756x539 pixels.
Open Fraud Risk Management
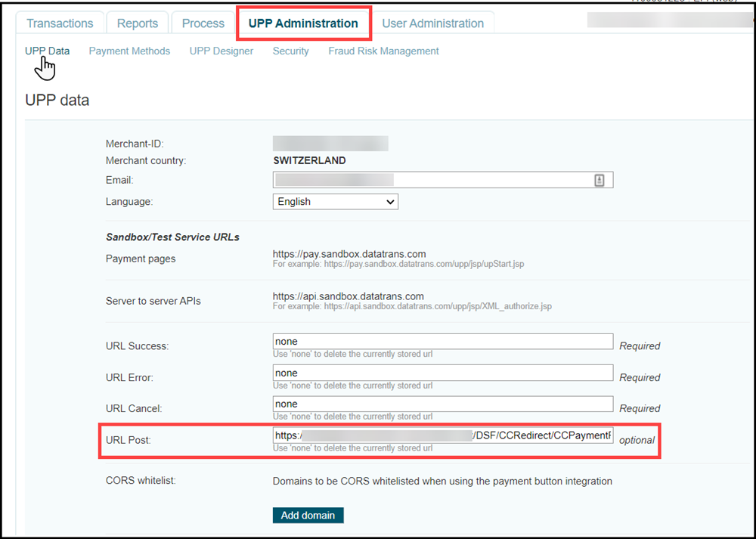[383, 51]
